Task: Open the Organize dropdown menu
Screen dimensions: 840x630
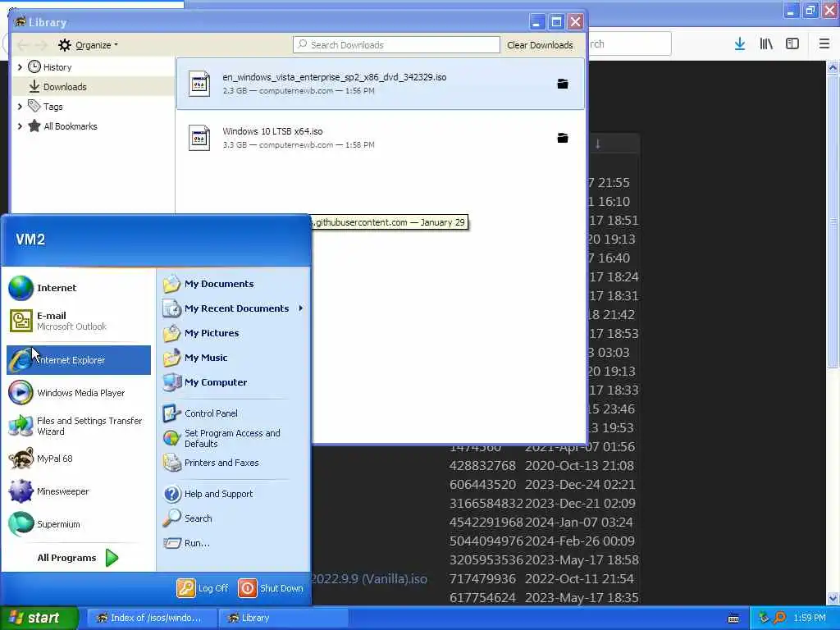Action: pos(89,45)
